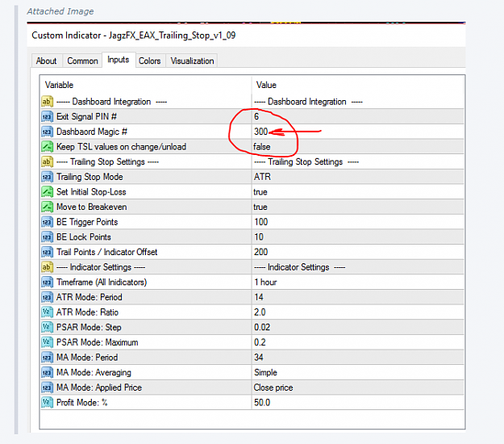504x444 pixels.
Task: Click the double icon beside Profit Mode: %
Action: tap(47, 403)
